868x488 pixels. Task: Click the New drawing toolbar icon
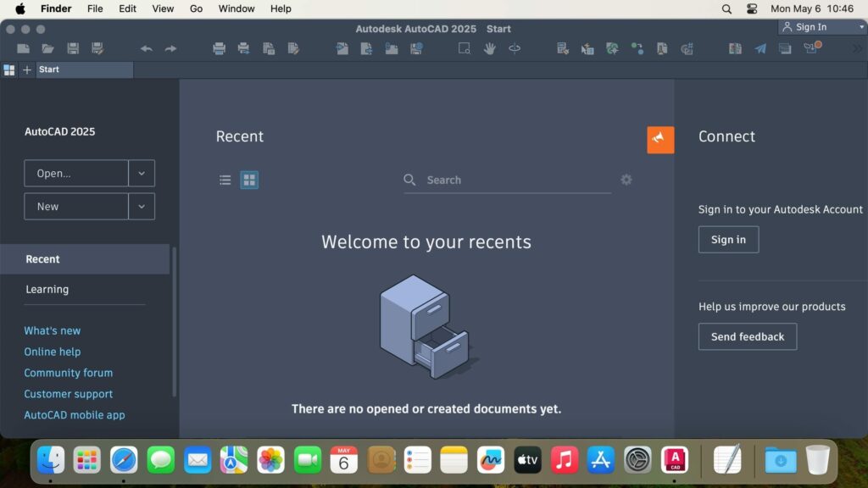point(23,48)
